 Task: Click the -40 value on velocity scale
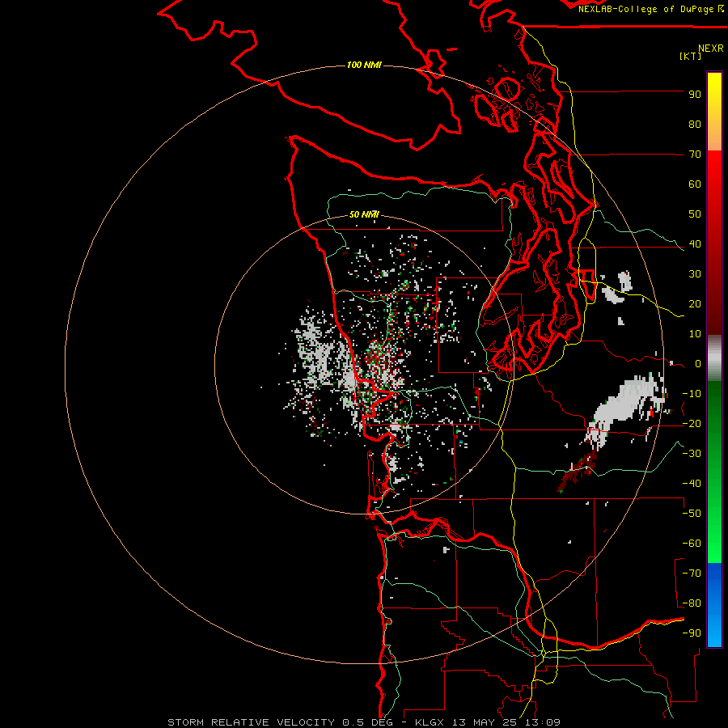point(692,484)
